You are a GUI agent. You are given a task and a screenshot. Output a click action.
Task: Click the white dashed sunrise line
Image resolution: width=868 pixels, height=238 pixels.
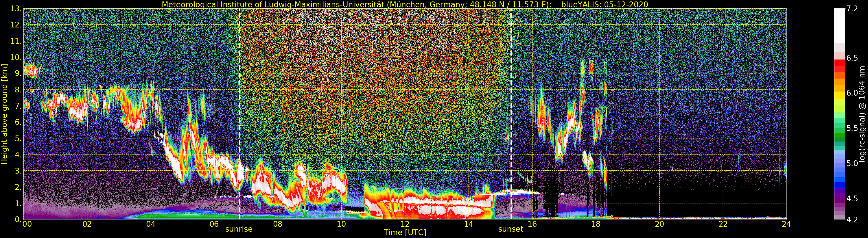(239, 114)
